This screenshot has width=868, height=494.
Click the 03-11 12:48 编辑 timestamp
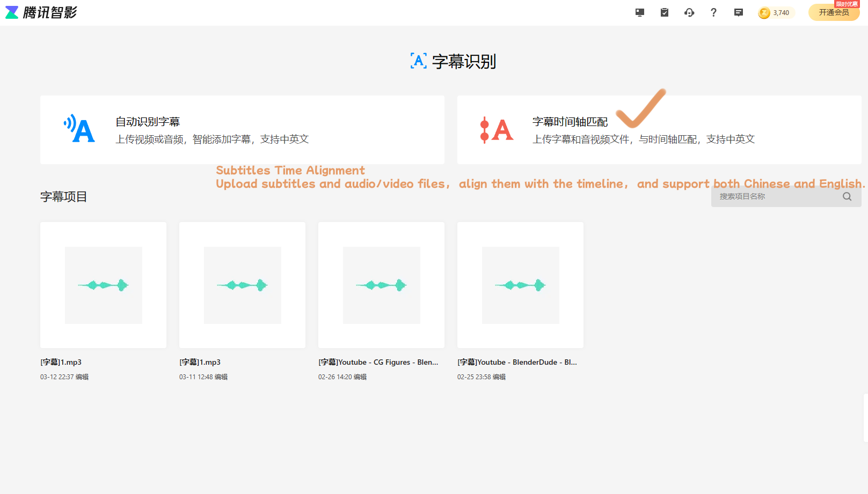[203, 377]
